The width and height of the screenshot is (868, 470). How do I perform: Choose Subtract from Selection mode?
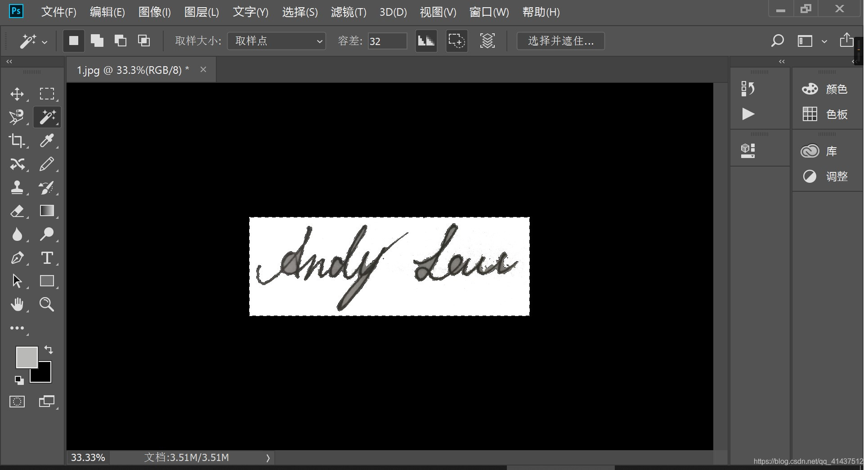[x=121, y=41]
